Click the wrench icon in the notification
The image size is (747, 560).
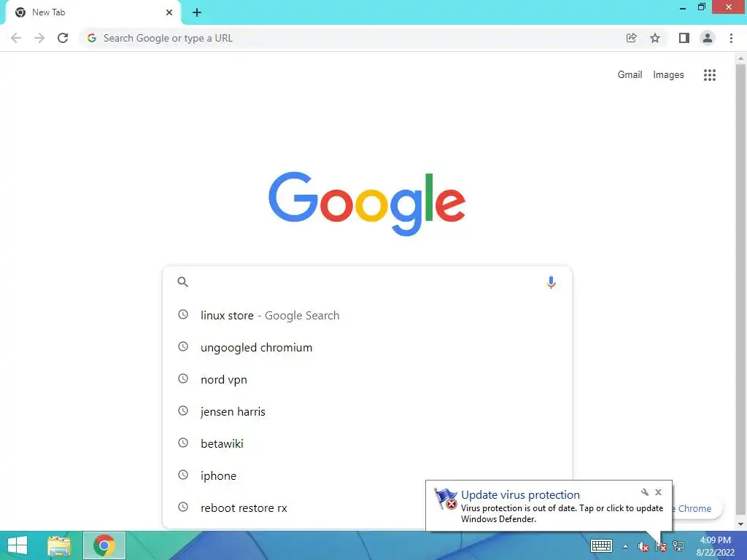click(645, 492)
